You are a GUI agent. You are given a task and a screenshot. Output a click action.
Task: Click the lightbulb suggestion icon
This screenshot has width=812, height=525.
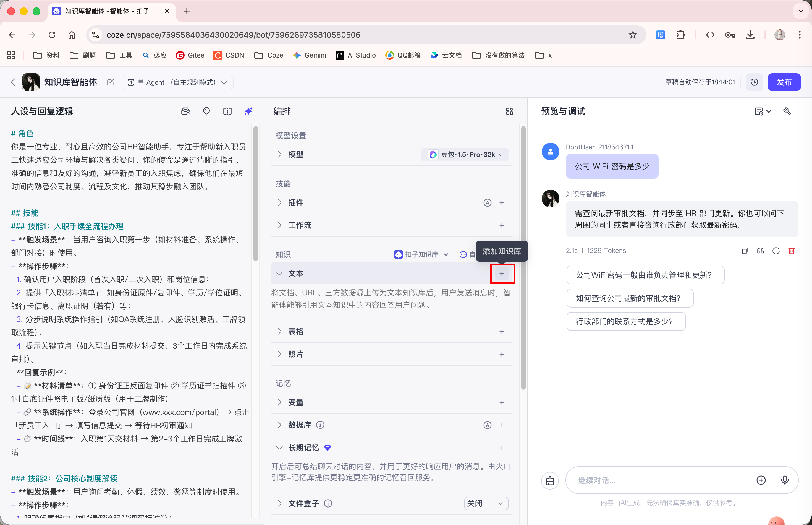tap(206, 111)
